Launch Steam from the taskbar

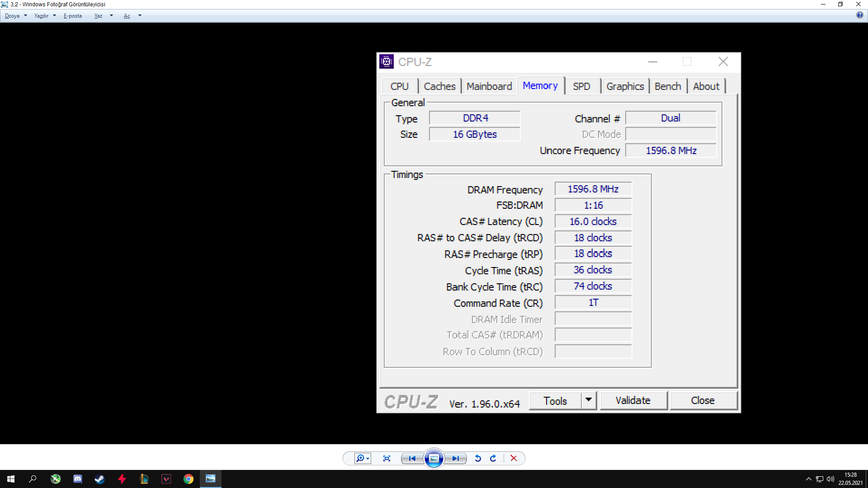point(99,479)
